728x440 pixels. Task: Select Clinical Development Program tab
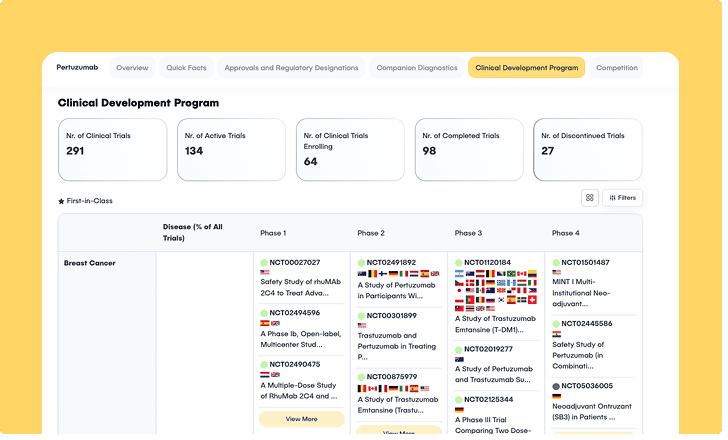(x=526, y=68)
